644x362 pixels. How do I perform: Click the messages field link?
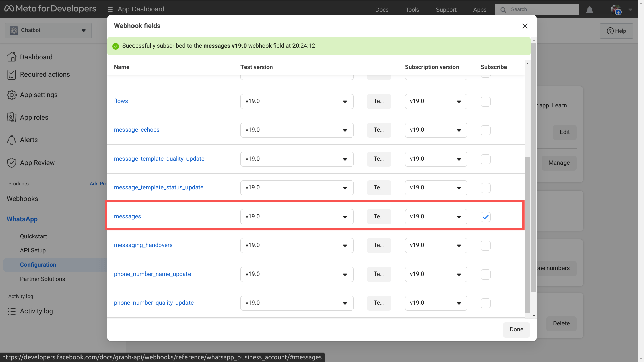pyautogui.click(x=127, y=217)
